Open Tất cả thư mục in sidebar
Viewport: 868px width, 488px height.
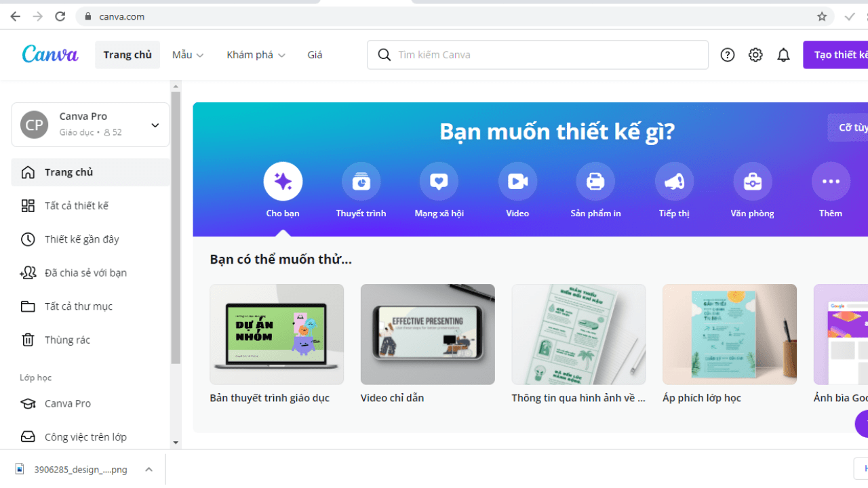click(90, 306)
